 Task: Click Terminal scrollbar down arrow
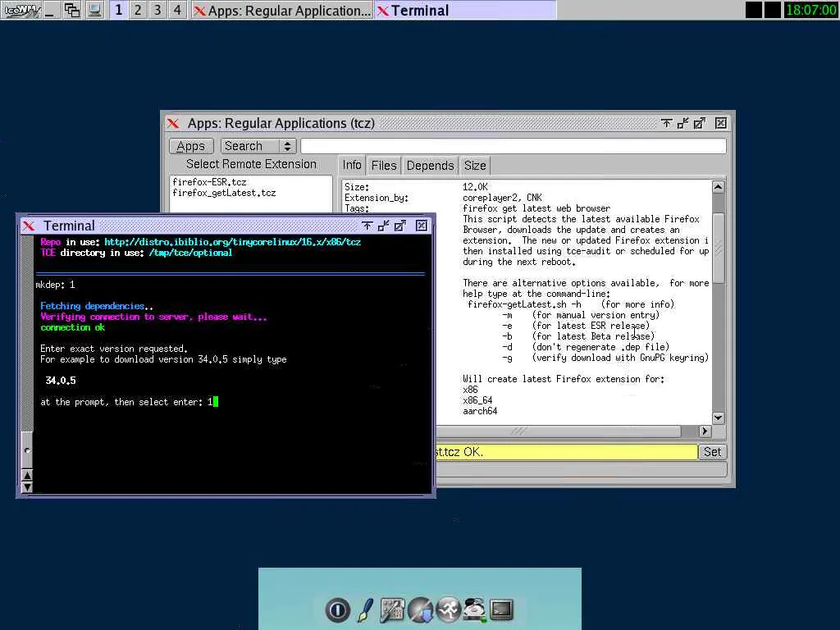pos(27,487)
